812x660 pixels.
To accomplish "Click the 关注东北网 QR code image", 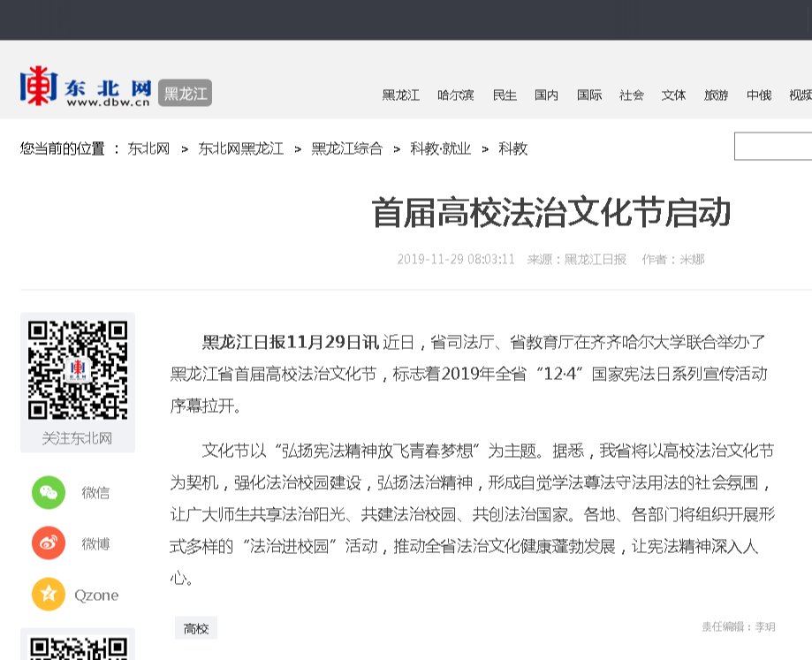I will tap(78, 369).
